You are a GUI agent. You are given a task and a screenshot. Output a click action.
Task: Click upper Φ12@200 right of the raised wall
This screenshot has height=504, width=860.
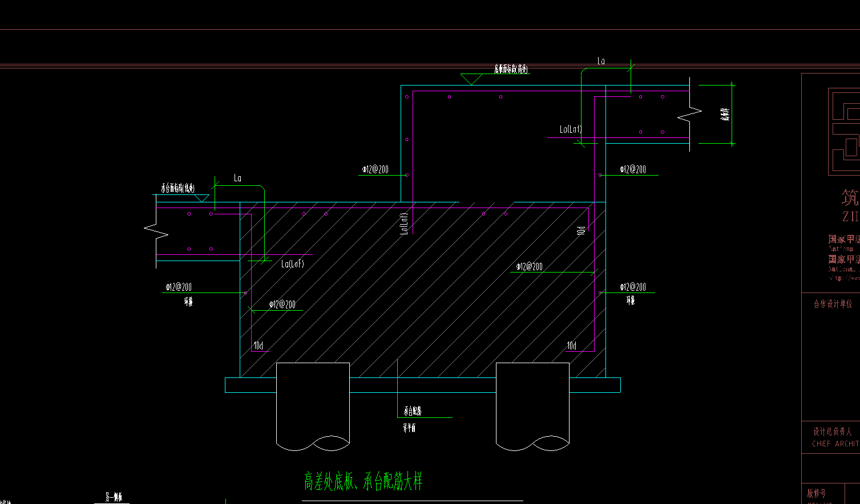point(633,169)
